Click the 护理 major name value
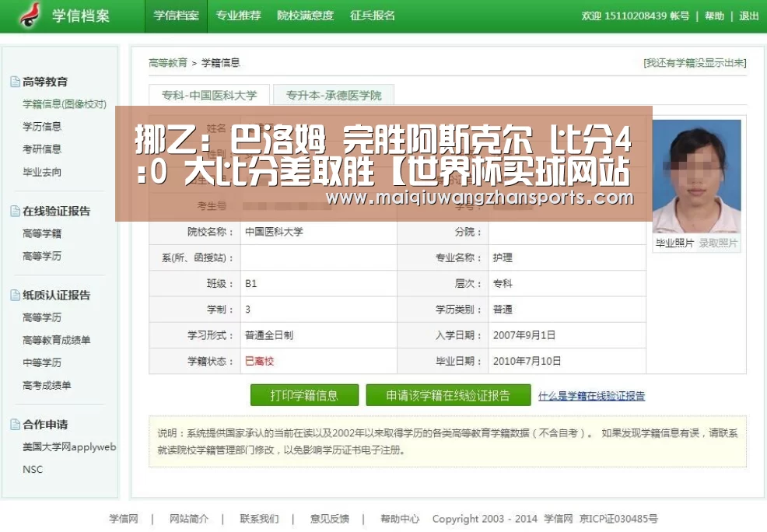Image resolution: width=767 pixels, height=532 pixels. [x=503, y=257]
